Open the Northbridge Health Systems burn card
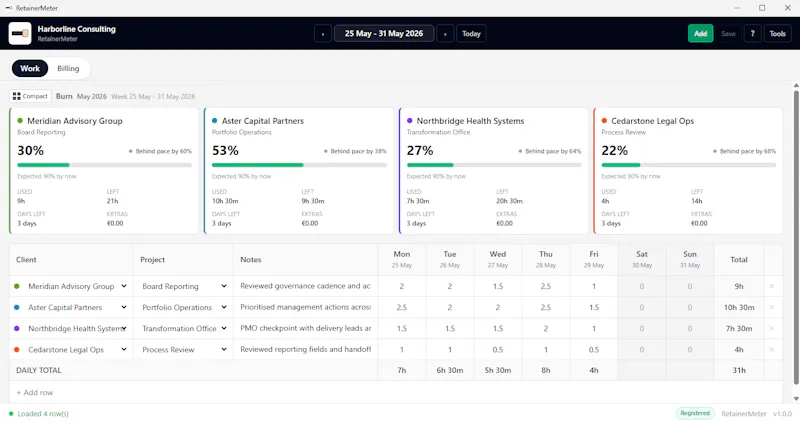The height and width of the screenshot is (423, 800). pos(493,171)
